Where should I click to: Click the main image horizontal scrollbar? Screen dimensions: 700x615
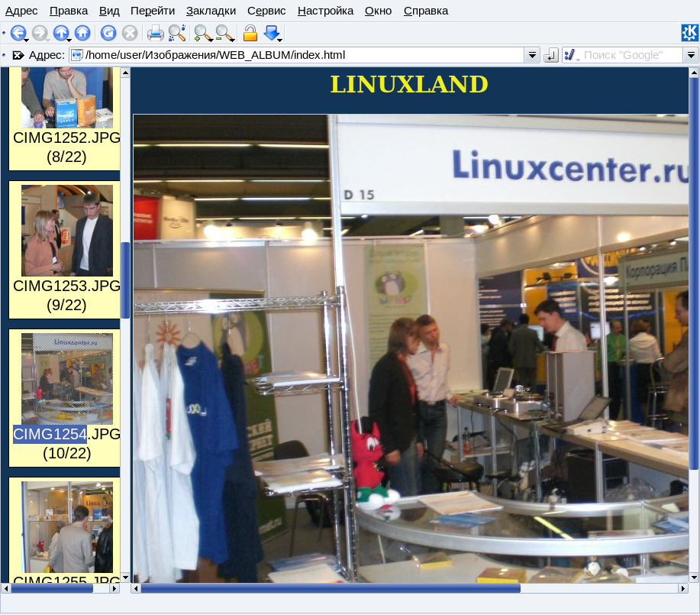pyautogui.click(x=330, y=588)
